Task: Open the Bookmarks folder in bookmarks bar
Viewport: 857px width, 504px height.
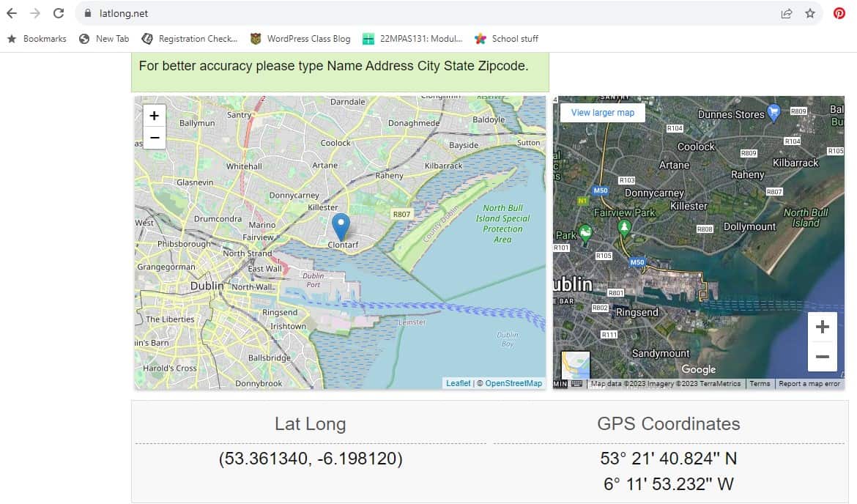Action: [x=37, y=39]
